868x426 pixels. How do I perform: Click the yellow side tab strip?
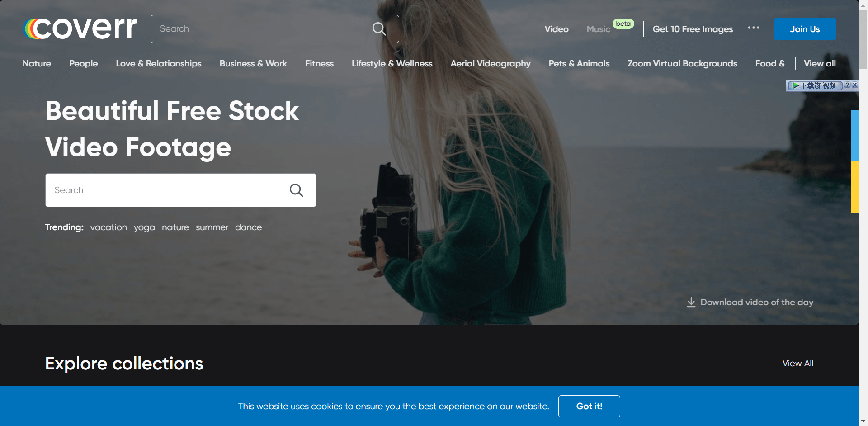pyautogui.click(x=854, y=187)
